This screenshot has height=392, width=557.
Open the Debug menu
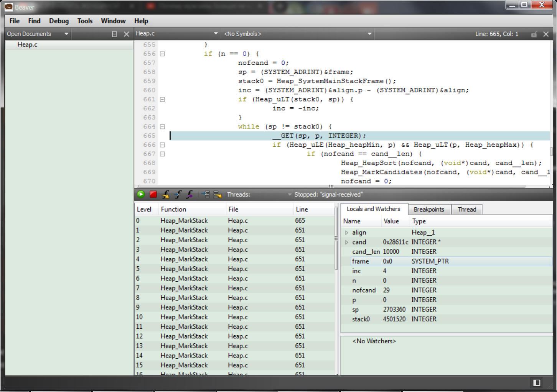[59, 21]
